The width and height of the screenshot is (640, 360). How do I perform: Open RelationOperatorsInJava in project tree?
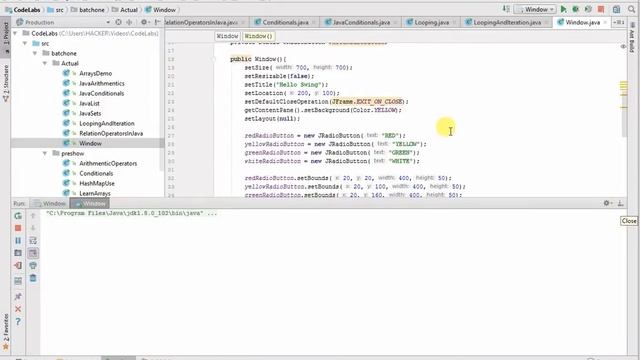[x=111, y=133]
